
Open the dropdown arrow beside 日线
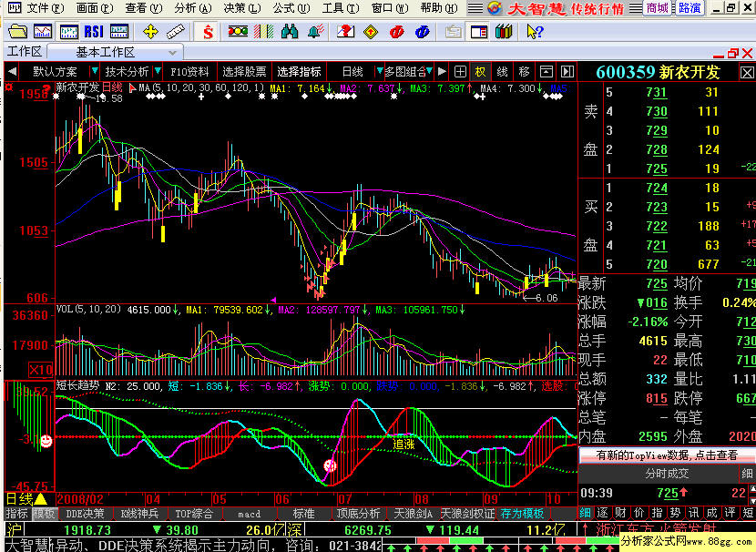[x=380, y=71]
